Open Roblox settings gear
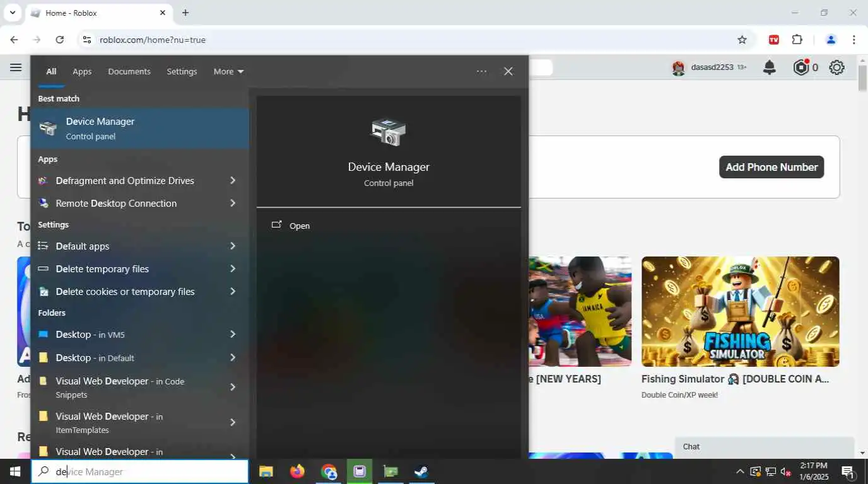The image size is (868, 484). point(836,67)
